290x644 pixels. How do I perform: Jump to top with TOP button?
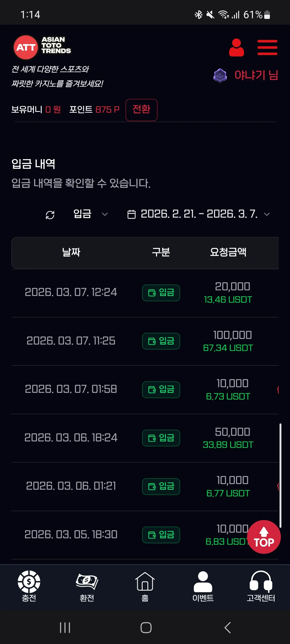click(x=264, y=537)
